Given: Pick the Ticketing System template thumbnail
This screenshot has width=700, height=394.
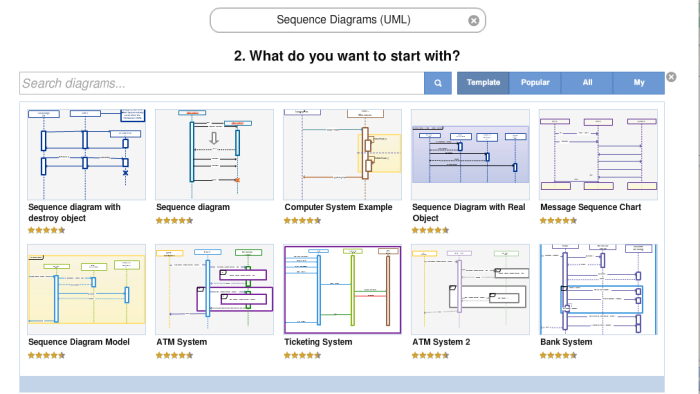Looking at the screenshot, I should (342, 289).
